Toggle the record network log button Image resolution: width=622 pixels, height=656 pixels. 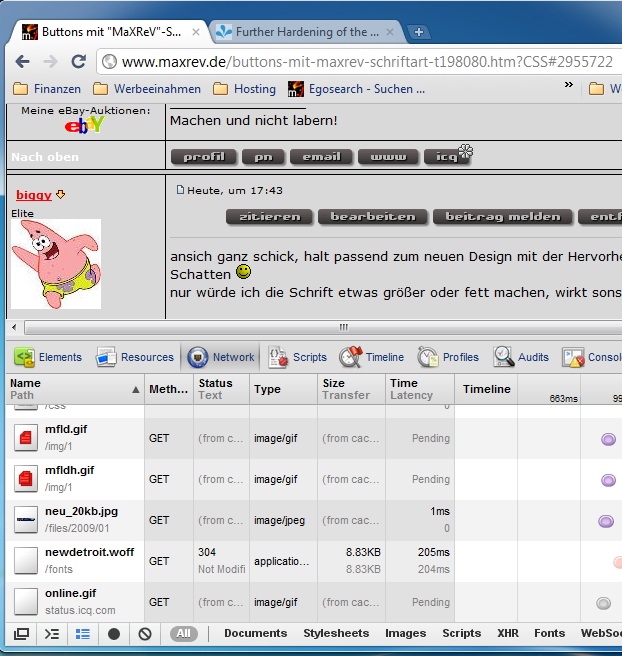114,634
